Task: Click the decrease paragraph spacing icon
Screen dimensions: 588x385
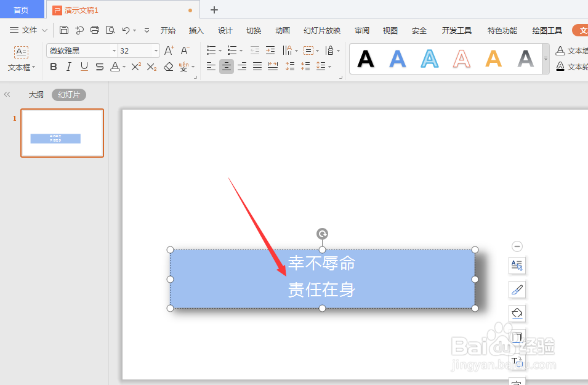Action: click(305, 67)
